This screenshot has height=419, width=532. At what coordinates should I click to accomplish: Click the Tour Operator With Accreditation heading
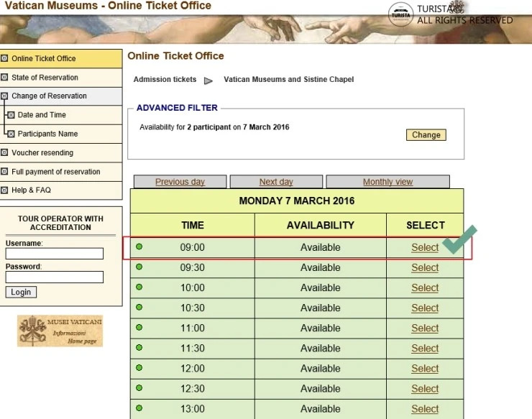click(60, 223)
